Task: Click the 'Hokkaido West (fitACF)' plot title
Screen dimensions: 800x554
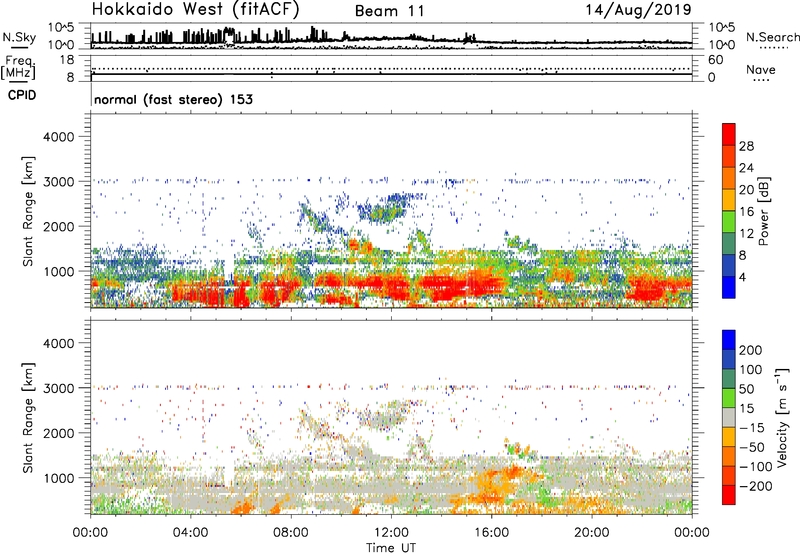Action: click(195, 9)
